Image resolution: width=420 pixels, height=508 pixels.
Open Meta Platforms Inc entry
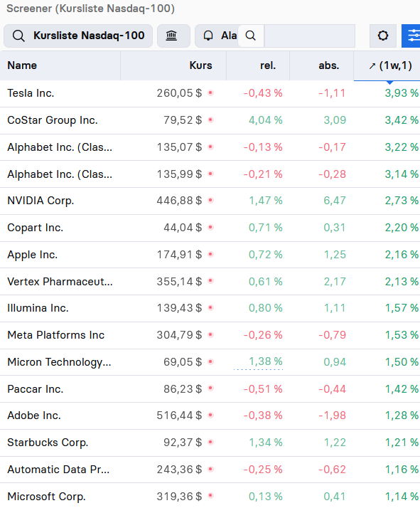[210, 335]
